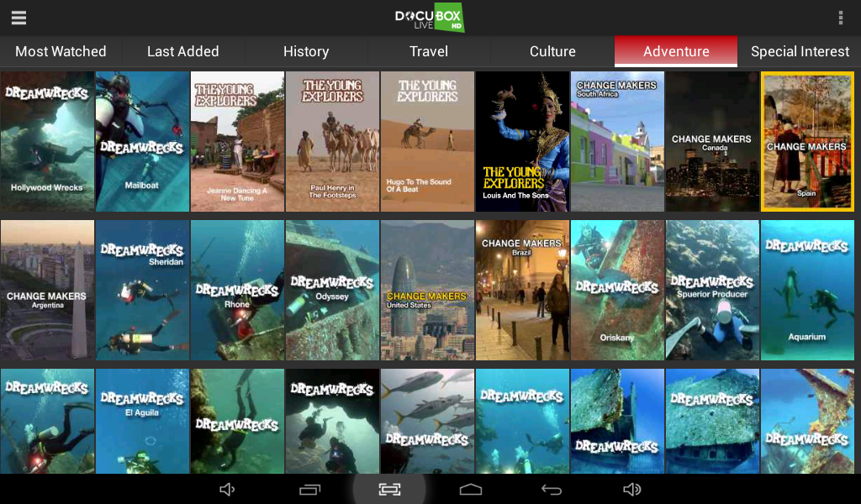Open the Travel category tab
Image resolution: width=861 pixels, height=504 pixels.
[429, 51]
